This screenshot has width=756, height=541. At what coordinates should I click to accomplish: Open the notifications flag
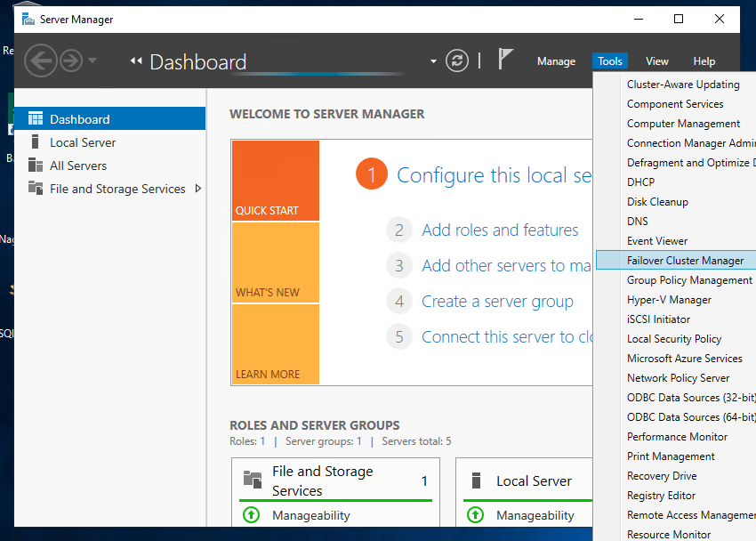505,60
